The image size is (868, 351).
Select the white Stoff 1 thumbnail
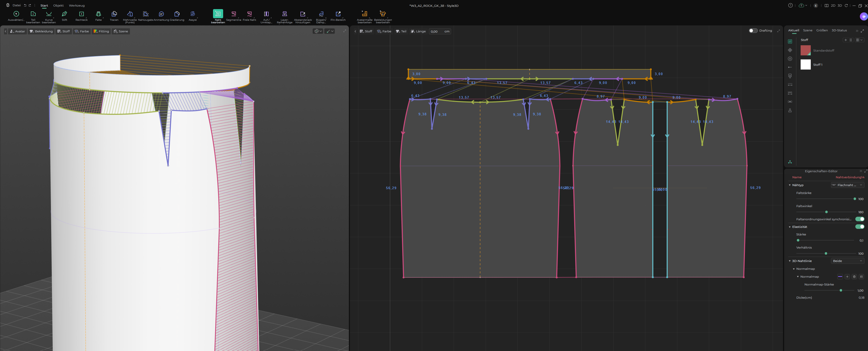click(805, 65)
